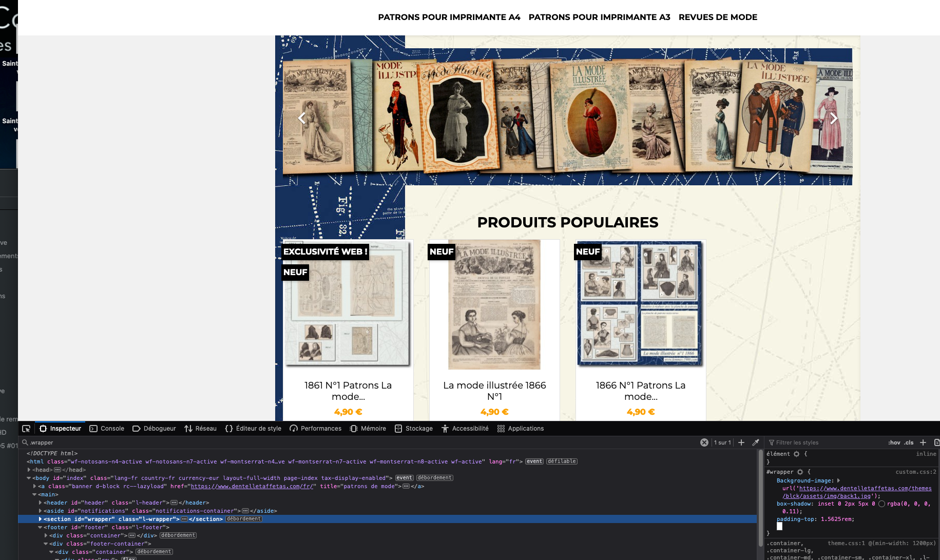
Task: Select the DOCTYPE html line
Action: coord(52,453)
